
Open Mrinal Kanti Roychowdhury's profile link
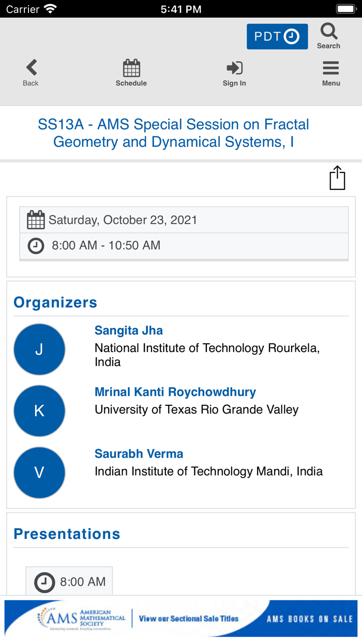175,392
